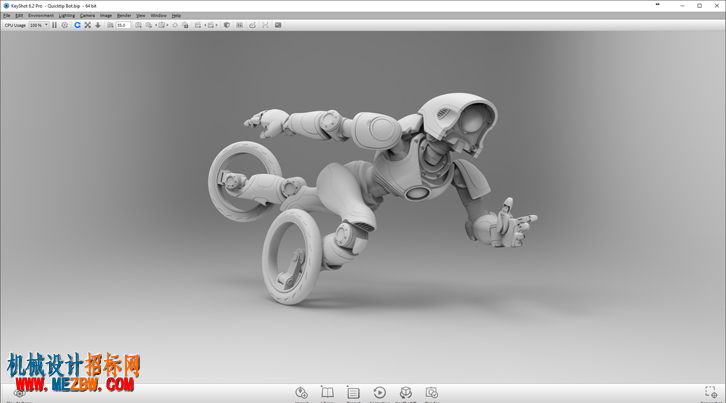Toggle the pause real-time render button
This screenshot has height=403, width=726.
[54, 25]
